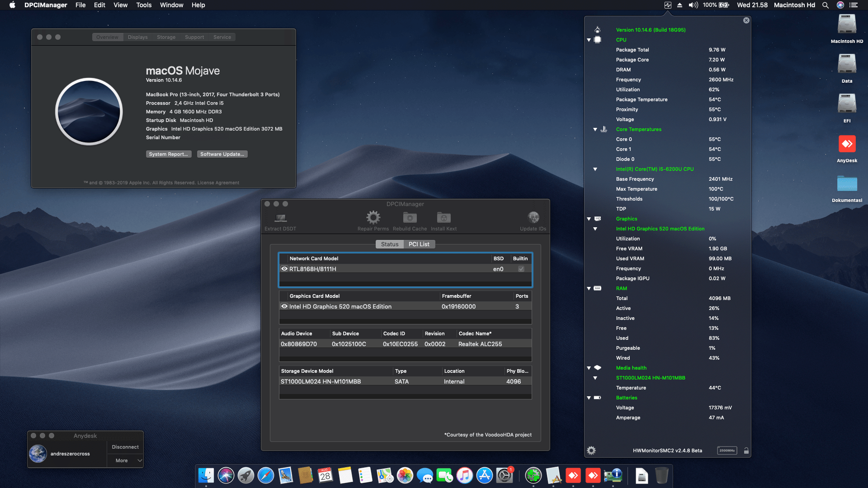The height and width of the screenshot is (488, 868).
Task: Open Spotlight search in menu bar
Action: coord(826,5)
